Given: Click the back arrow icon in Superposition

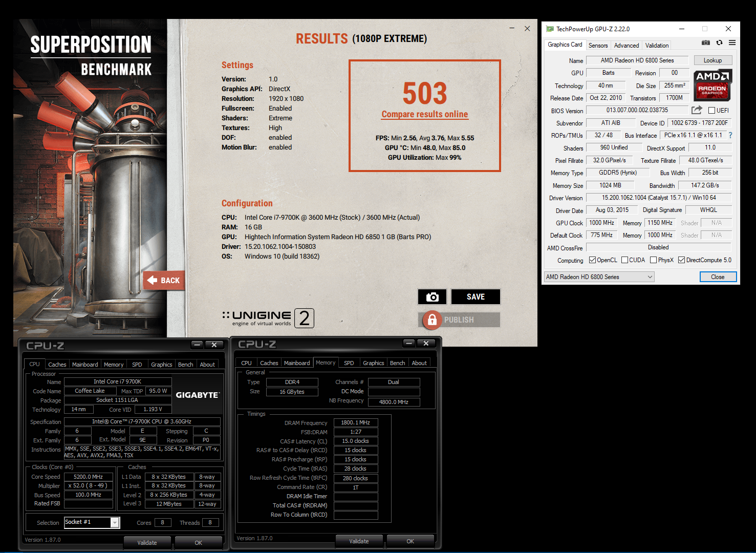Looking at the screenshot, I should [152, 280].
